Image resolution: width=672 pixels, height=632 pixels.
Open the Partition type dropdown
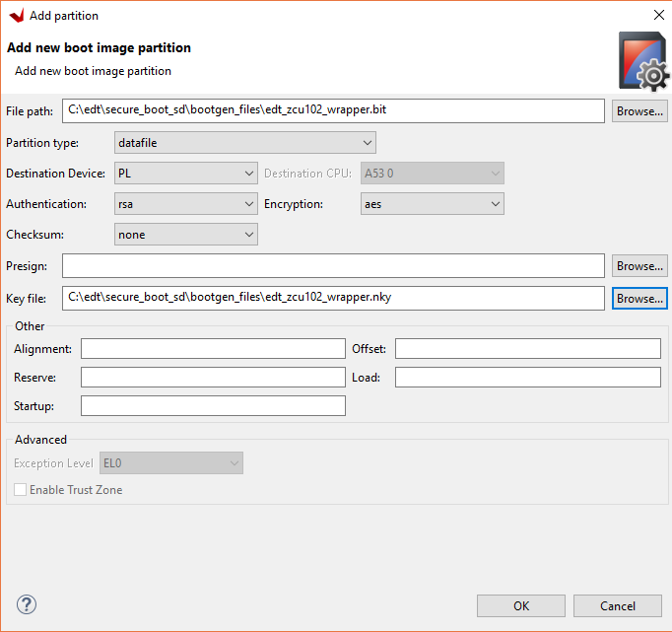click(245, 143)
